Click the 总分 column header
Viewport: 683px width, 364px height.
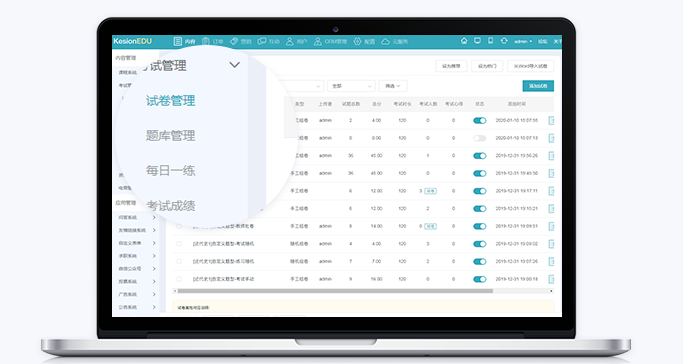(376, 104)
